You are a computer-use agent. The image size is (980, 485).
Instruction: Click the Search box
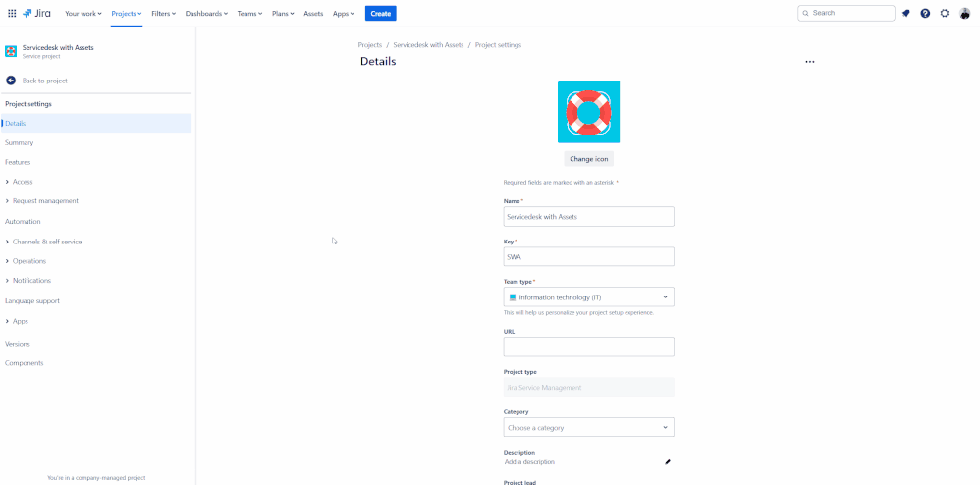tap(846, 13)
